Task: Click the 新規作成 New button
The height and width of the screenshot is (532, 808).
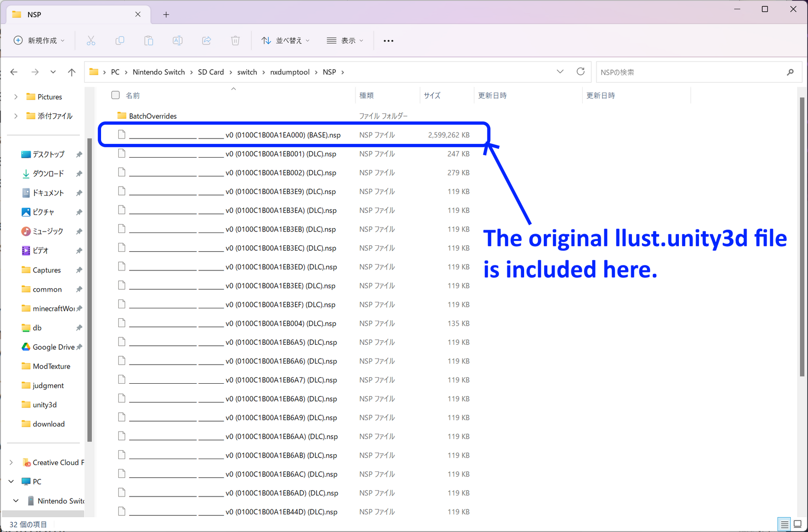Action: click(39, 41)
